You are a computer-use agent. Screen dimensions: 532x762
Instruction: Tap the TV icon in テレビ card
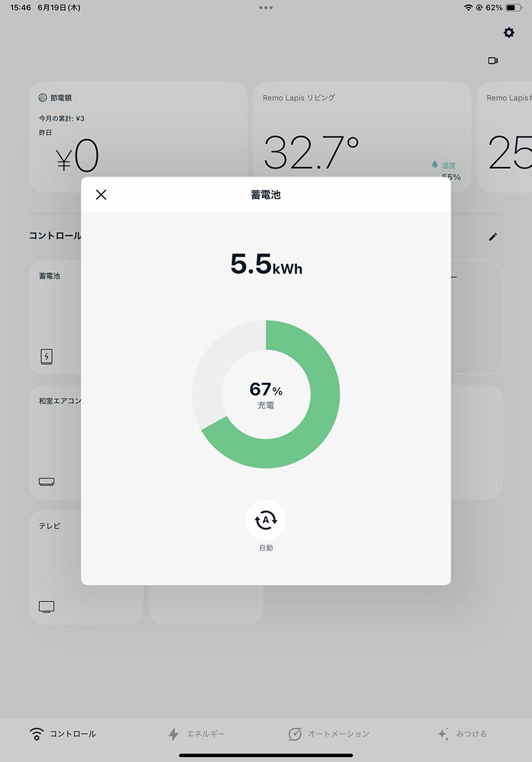(46, 606)
